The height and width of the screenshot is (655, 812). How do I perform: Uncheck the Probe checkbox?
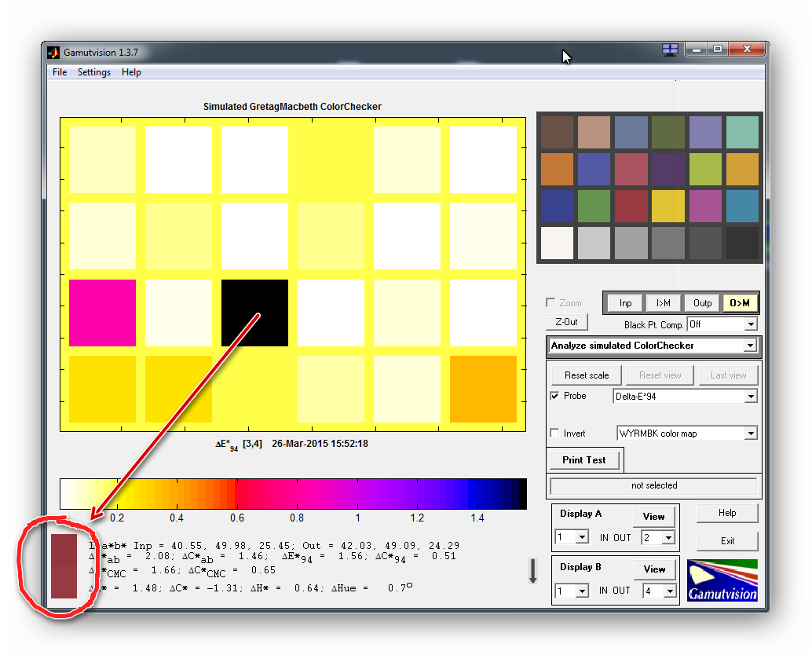click(x=555, y=396)
